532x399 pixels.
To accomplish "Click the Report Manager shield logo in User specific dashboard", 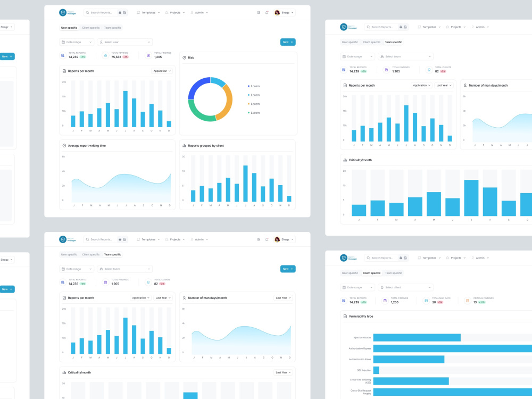I will click(63, 13).
